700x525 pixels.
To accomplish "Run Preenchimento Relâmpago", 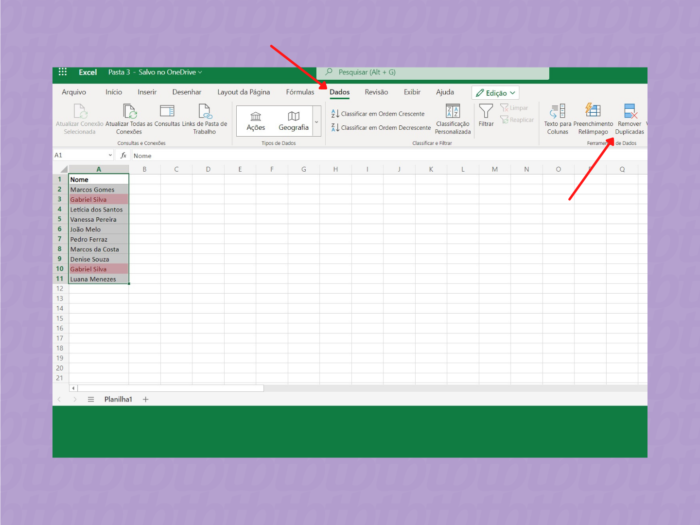I will (x=593, y=119).
